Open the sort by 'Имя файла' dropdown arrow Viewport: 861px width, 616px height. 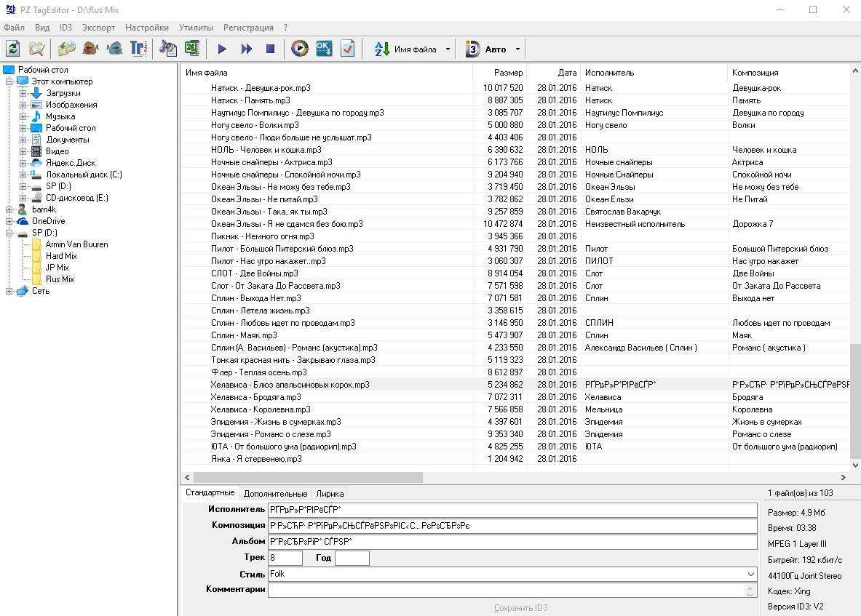click(x=448, y=49)
